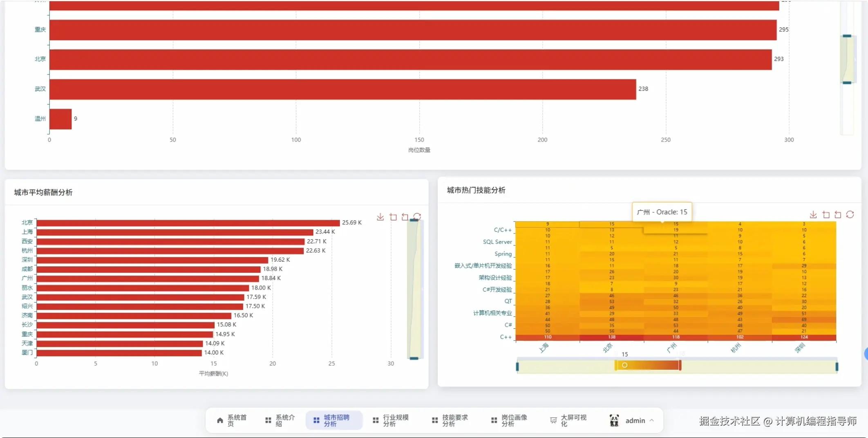Click the Spring skill label on heatmap
Image resolution: width=868 pixels, height=438 pixels.
click(x=503, y=254)
